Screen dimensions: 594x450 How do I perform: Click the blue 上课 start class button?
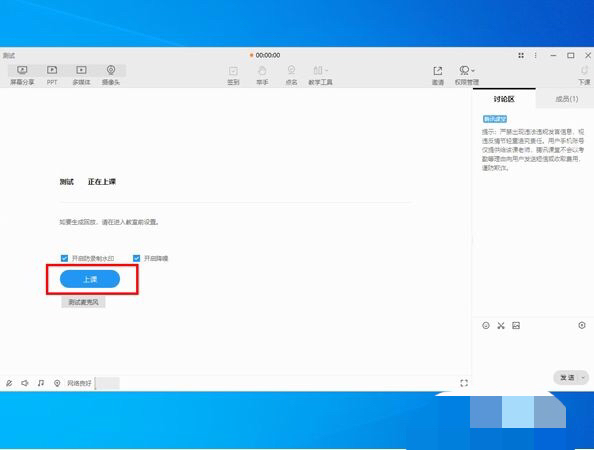click(x=90, y=279)
